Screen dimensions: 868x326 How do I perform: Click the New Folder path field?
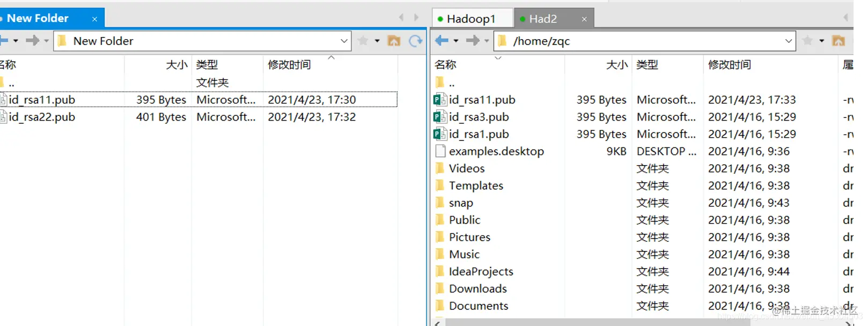point(202,41)
